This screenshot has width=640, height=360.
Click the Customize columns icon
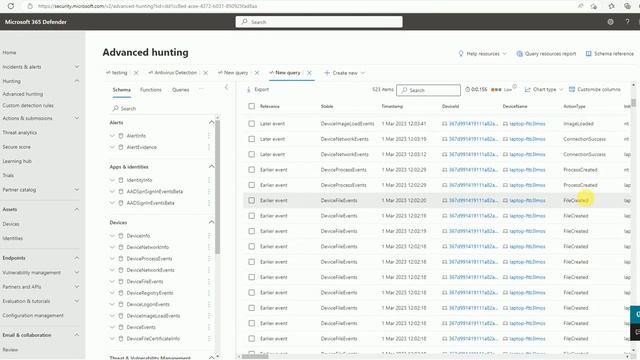point(572,89)
